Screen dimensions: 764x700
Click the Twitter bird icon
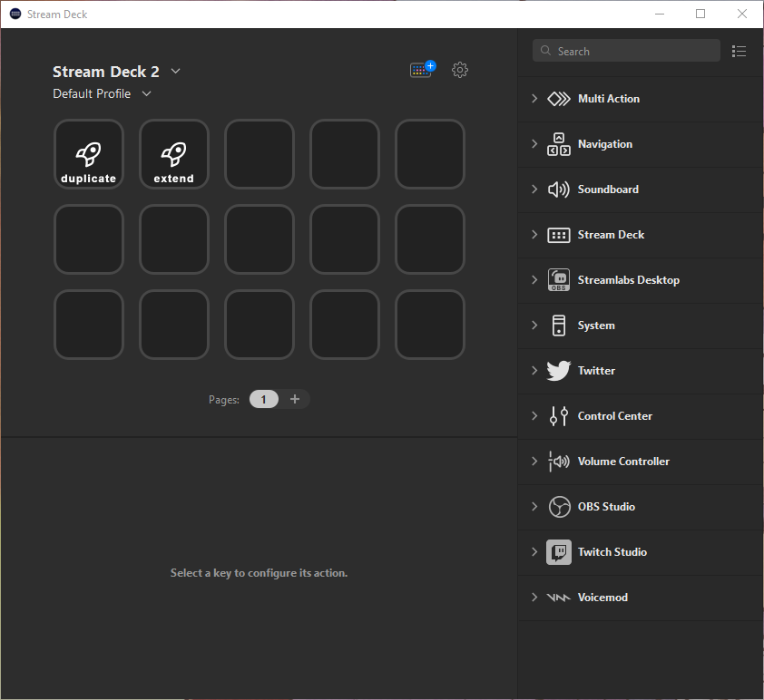tap(559, 371)
